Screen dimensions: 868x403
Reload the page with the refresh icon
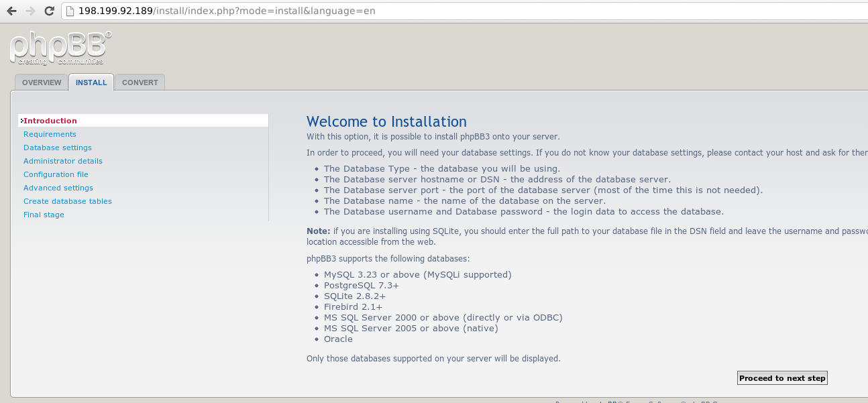[49, 11]
